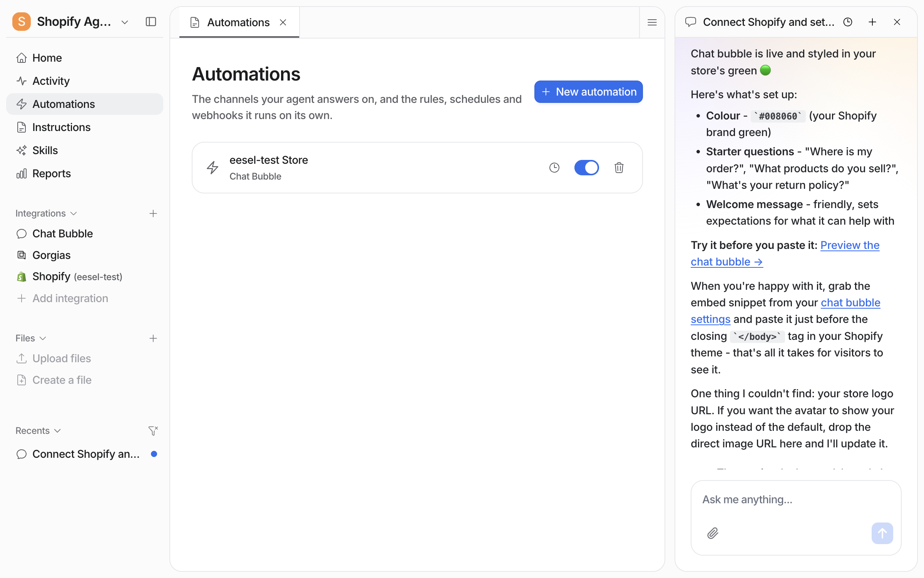Open the Skills section

click(85, 150)
